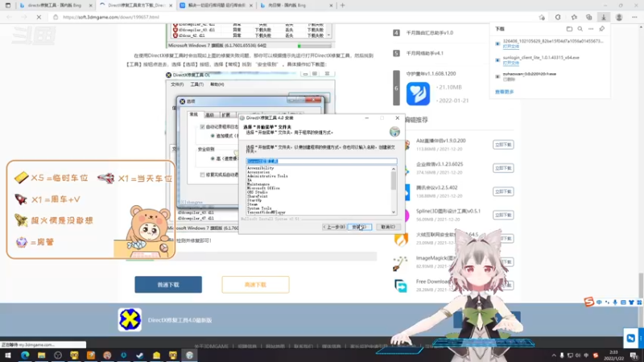Viewport: 644px width, 362px height.
Task: Click the browser stop loading button
Action: point(39,17)
